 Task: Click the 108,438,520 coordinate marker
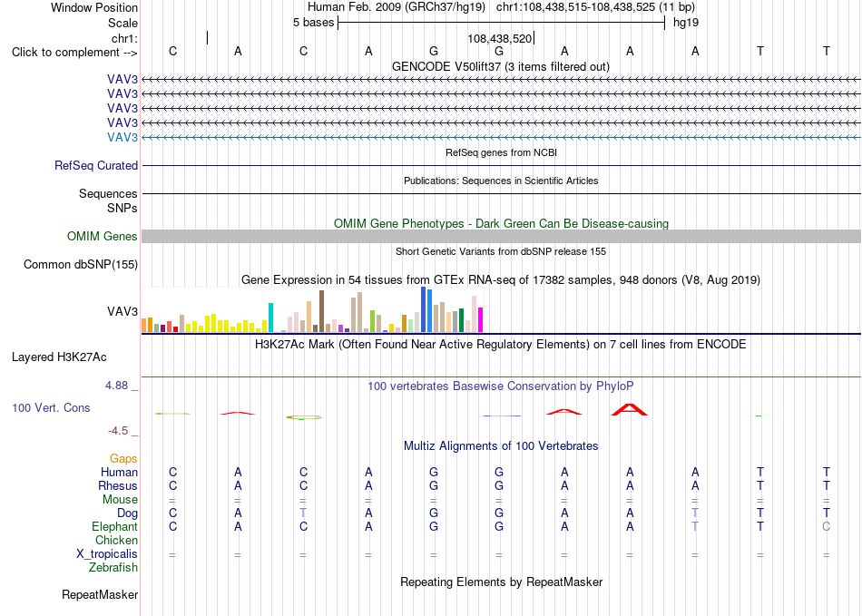click(500, 38)
